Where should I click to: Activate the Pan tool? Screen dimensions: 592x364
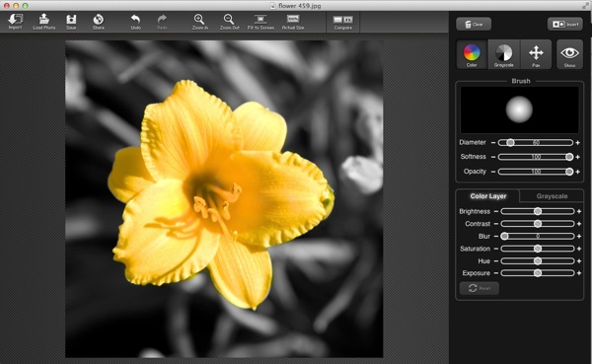[x=536, y=54]
